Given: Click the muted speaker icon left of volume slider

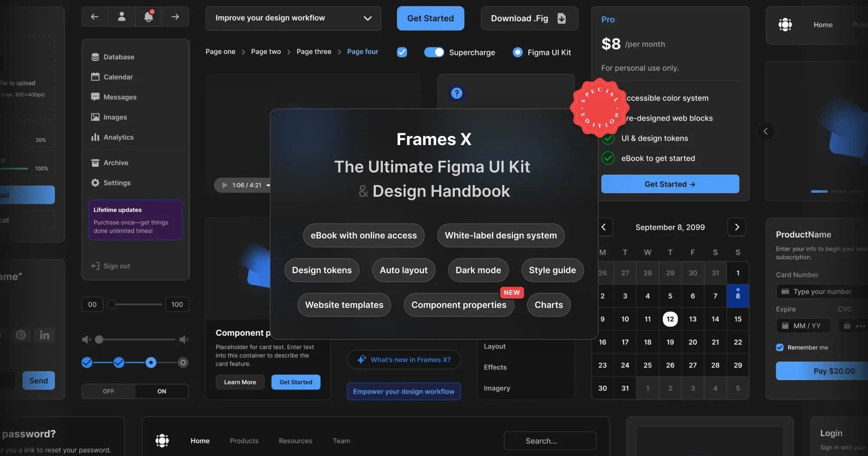Looking at the screenshot, I should [x=86, y=339].
